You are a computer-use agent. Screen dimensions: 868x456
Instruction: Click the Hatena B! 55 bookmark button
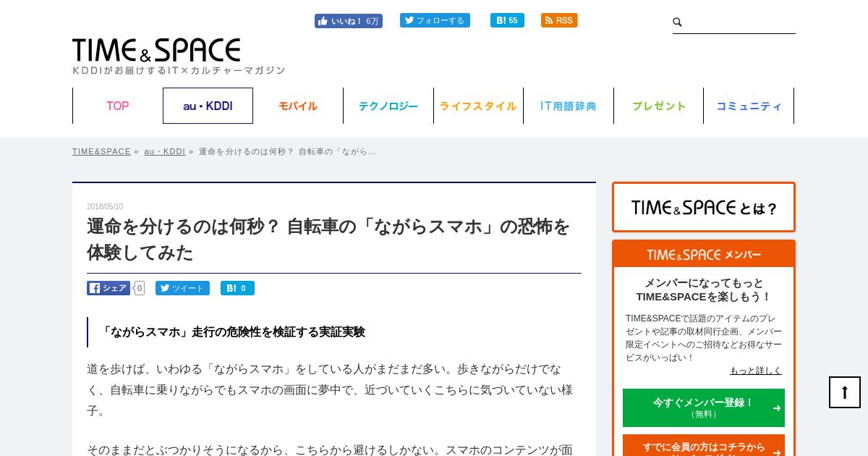pos(507,20)
